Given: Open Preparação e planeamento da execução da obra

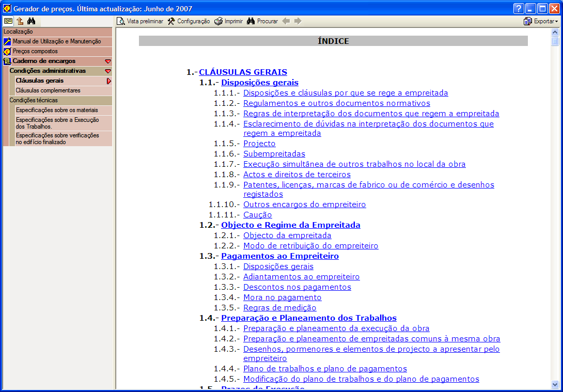Looking at the screenshot, I should 336,328.
